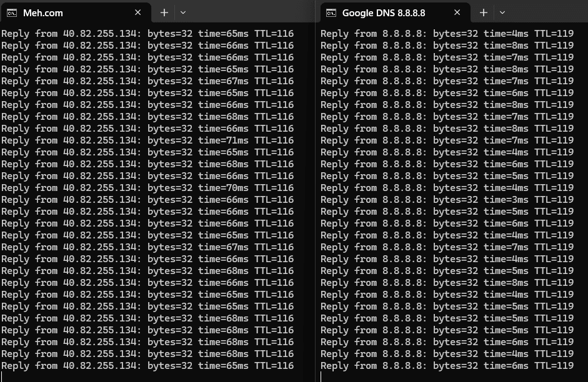The image size is (588, 382).
Task: Click bytes=32 on the time=71ms line
Action: (170, 140)
